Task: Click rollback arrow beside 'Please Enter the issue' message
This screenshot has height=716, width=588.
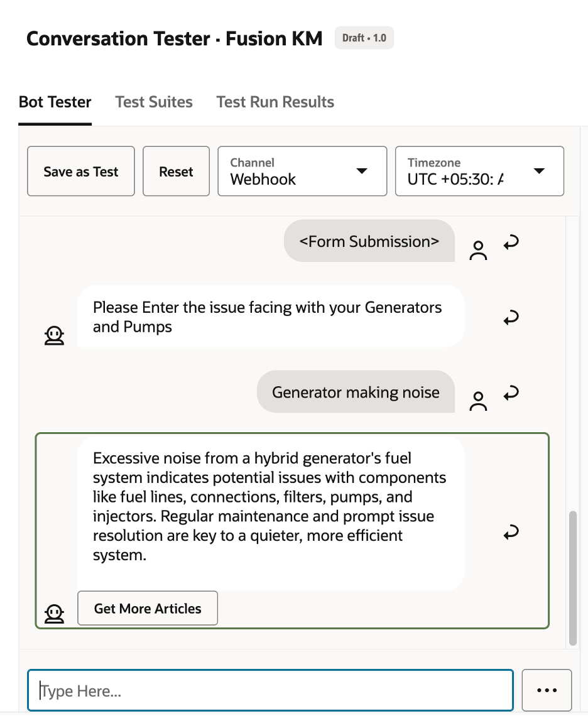Action: (x=511, y=317)
